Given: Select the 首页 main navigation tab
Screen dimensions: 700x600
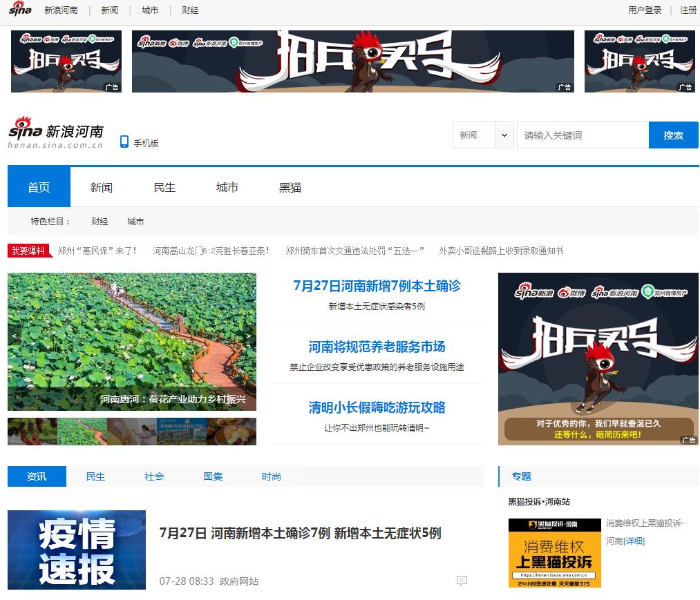Looking at the screenshot, I should pos(39,187).
